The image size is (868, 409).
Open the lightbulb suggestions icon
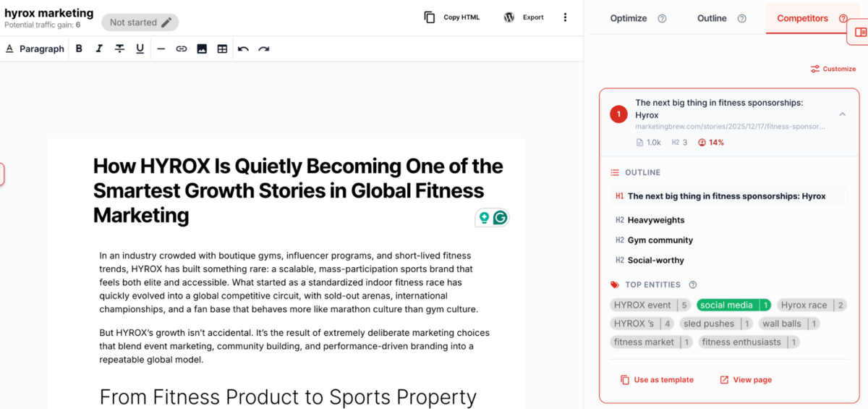click(x=484, y=218)
